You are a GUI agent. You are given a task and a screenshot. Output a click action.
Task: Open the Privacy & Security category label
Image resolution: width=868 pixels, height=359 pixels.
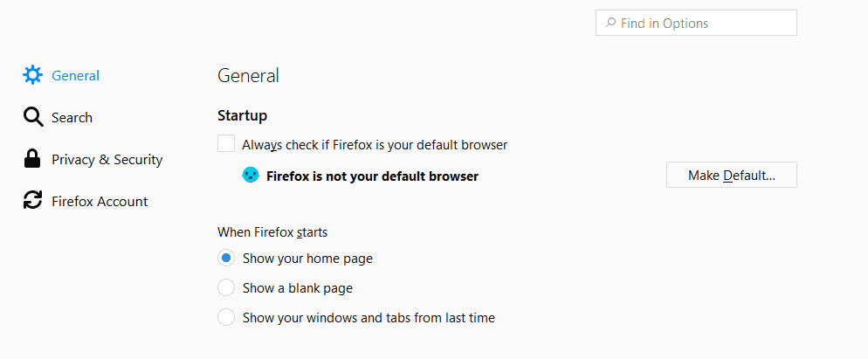[x=107, y=160]
